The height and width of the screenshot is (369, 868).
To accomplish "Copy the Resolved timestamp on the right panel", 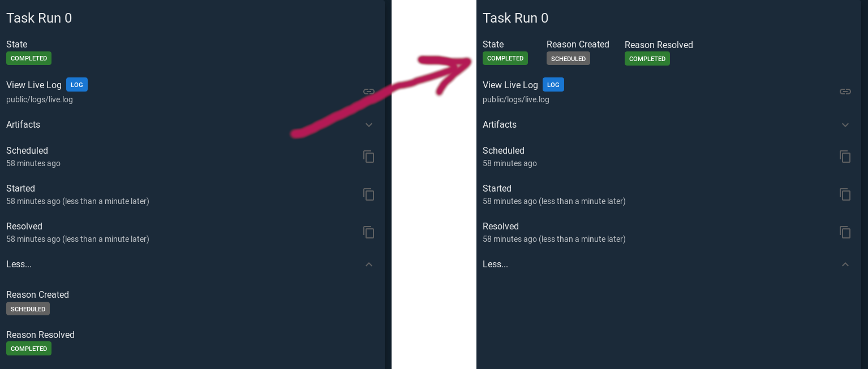I will coord(845,232).
